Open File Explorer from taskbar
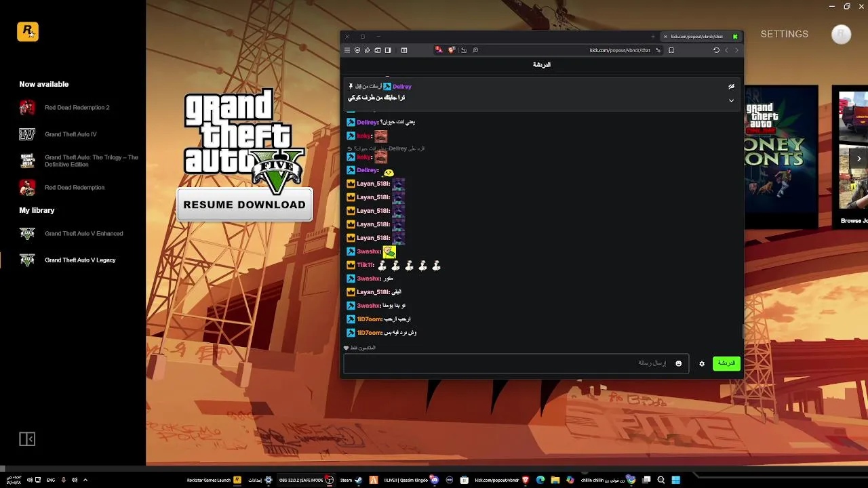The height and width of the screenshot is (488, 868). coord(555,480)
